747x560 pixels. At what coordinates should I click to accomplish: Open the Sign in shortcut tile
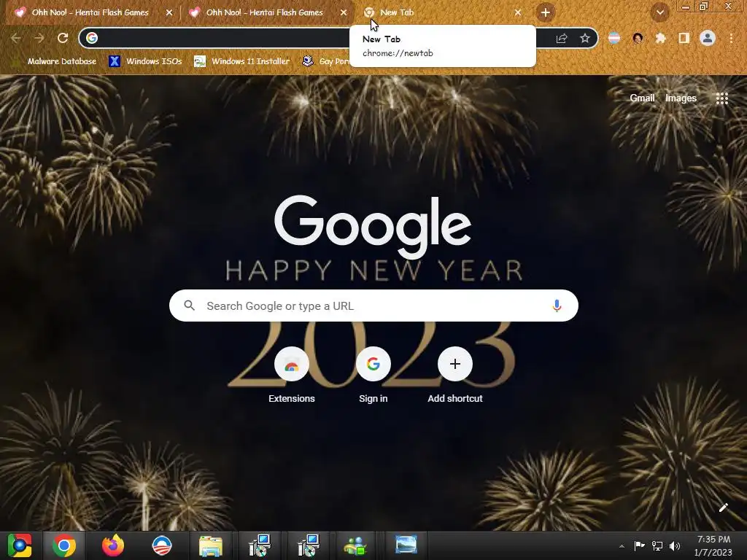(373, 376)
